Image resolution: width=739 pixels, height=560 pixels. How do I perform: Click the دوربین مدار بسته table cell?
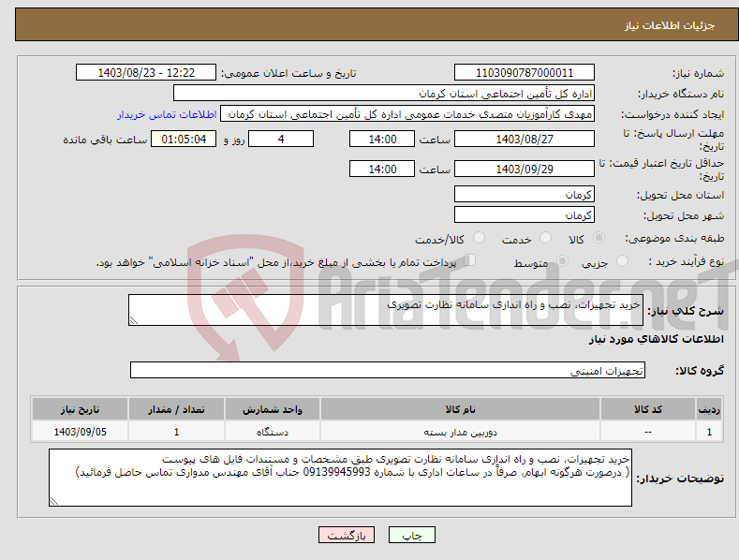460,432
